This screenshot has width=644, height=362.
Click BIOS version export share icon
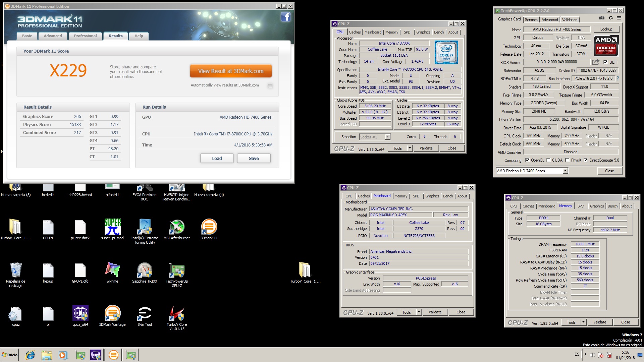click(596, 62)
